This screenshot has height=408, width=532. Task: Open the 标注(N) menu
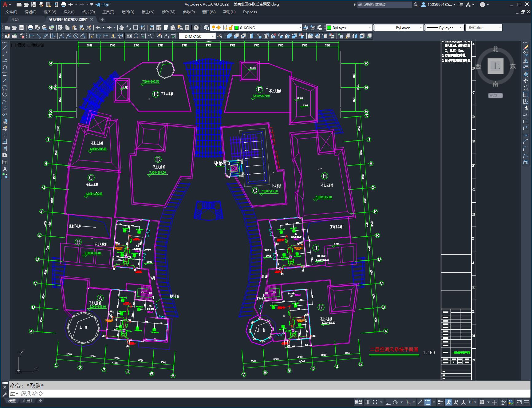click(148, 12)
